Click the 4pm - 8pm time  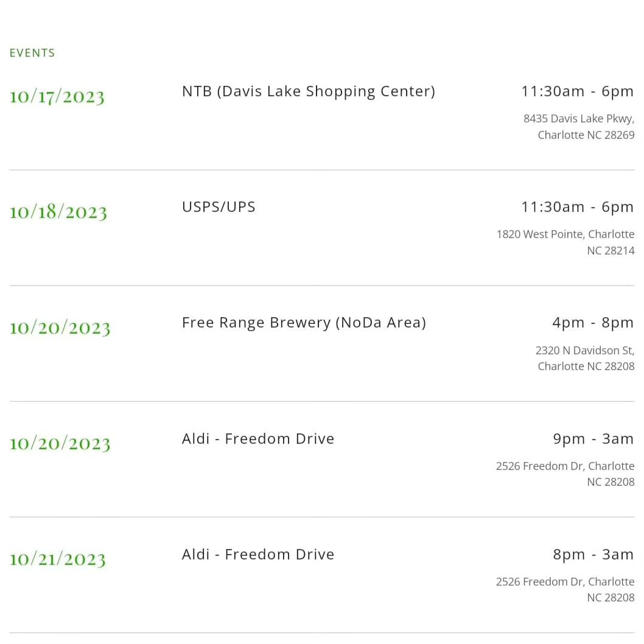[x=593, y=323]
